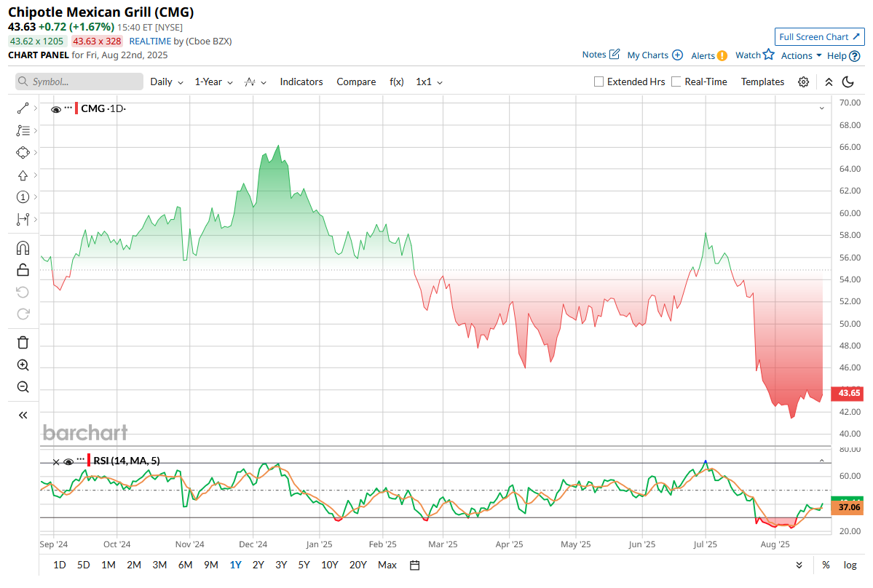This screenshot has height=588, width=873.
Task: Open the Compare menu
Action: coord(356,82)
